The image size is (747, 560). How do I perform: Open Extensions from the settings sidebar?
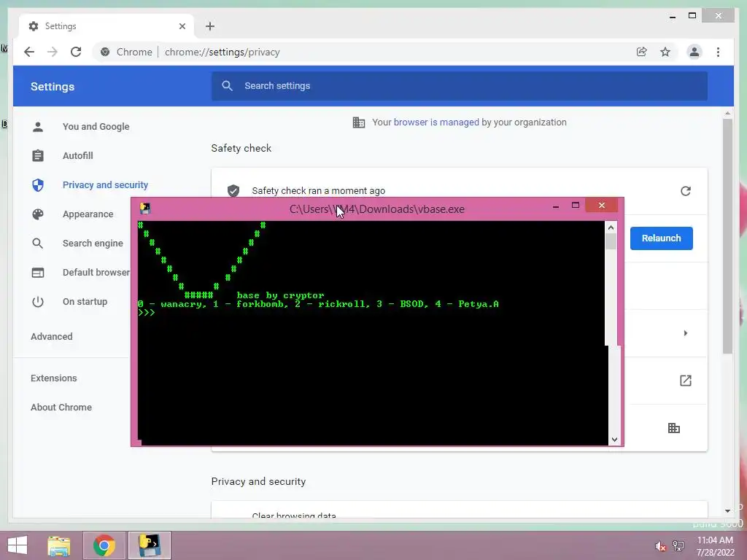[54, 378]
